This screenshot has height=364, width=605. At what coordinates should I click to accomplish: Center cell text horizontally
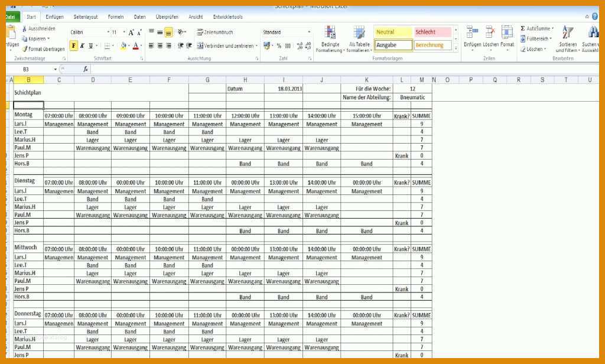160,45
